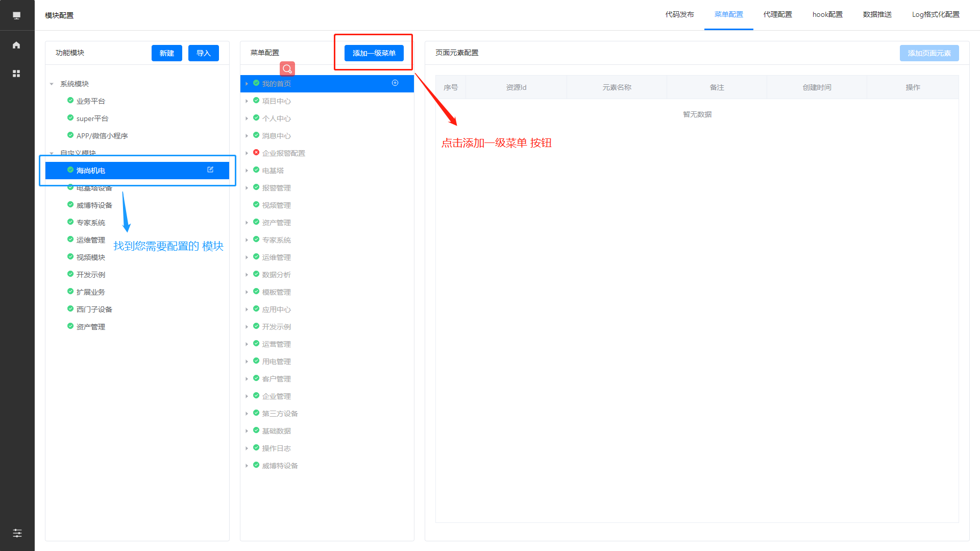Open the hook配置 tab
Image resolution: width=980 pixels, height=551 pixels.
coord(827,14)
